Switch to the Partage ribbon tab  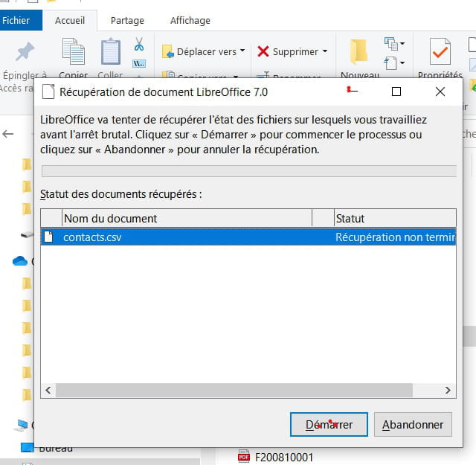click(127, 20)
